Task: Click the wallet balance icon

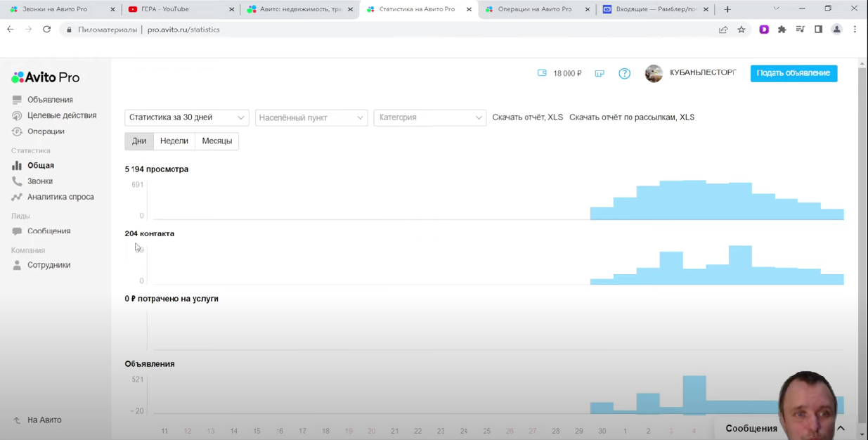Action: [542, 73]
